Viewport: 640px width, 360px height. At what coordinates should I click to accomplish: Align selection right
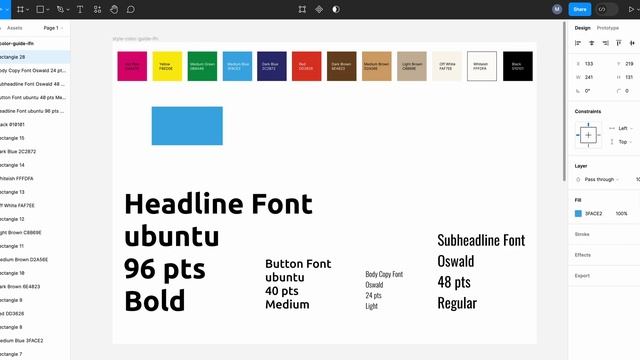(605, 43)
